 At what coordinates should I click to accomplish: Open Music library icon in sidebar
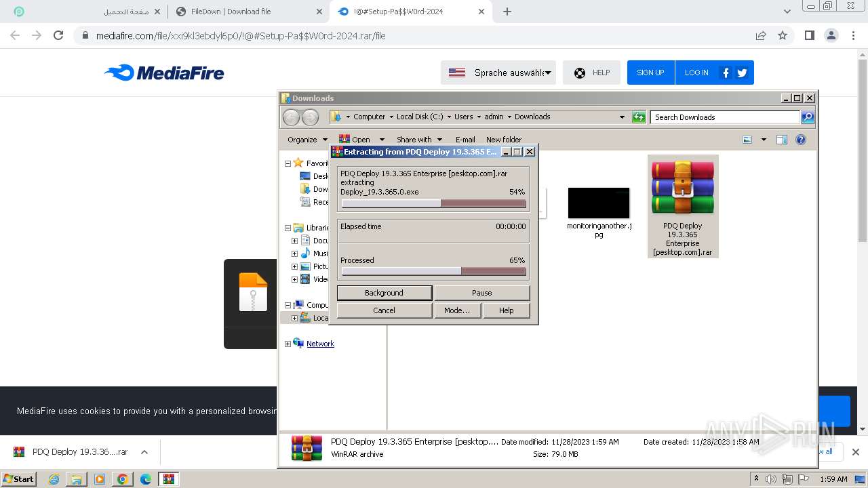point(306,253)
